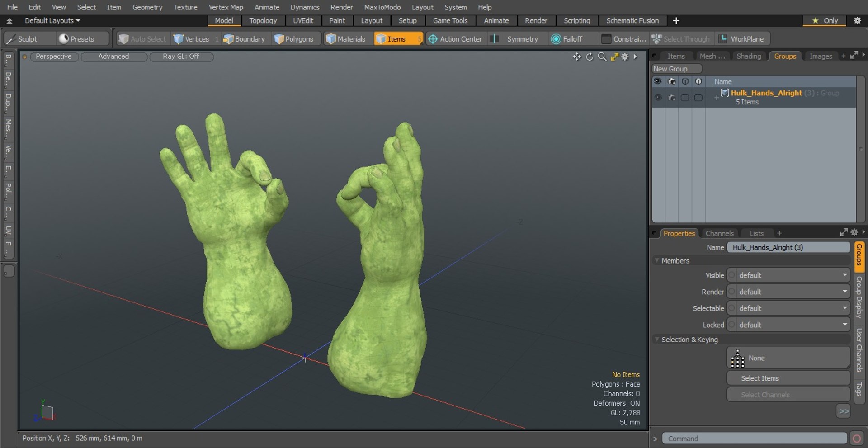This screenshot has width=868, height=448.
Task: Click the render camera column header
Action: (x=671, y=81)
